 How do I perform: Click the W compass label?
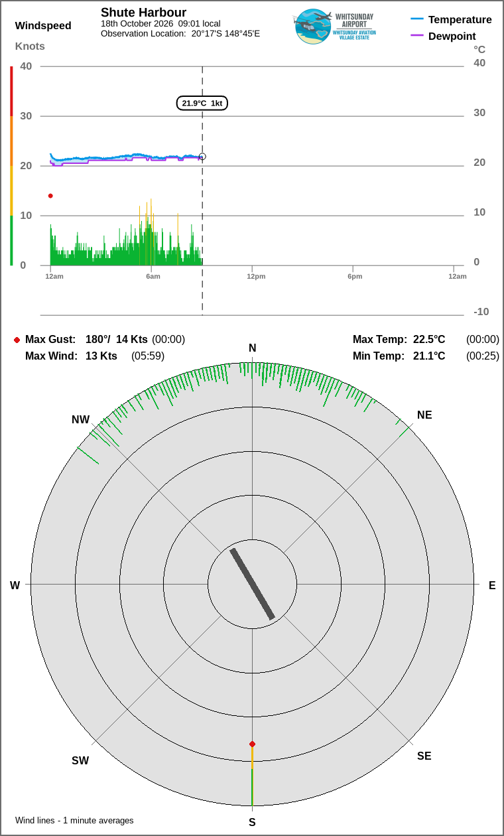[x=15, y=586]
